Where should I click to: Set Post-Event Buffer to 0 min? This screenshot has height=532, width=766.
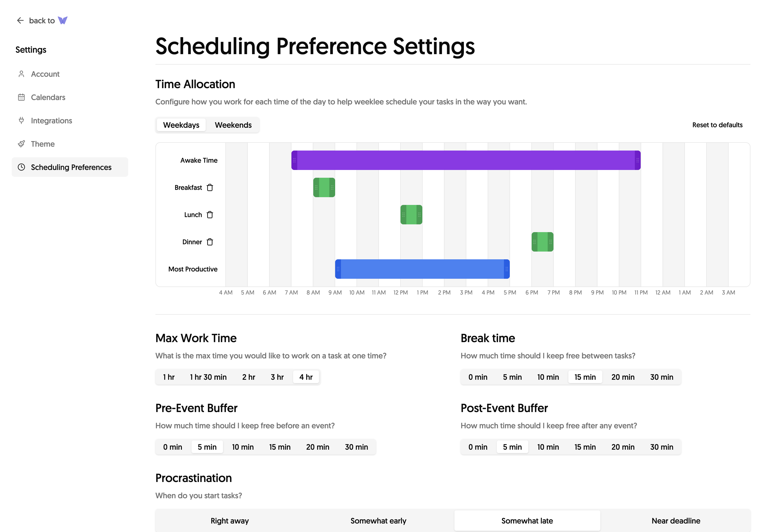(478, 447)
